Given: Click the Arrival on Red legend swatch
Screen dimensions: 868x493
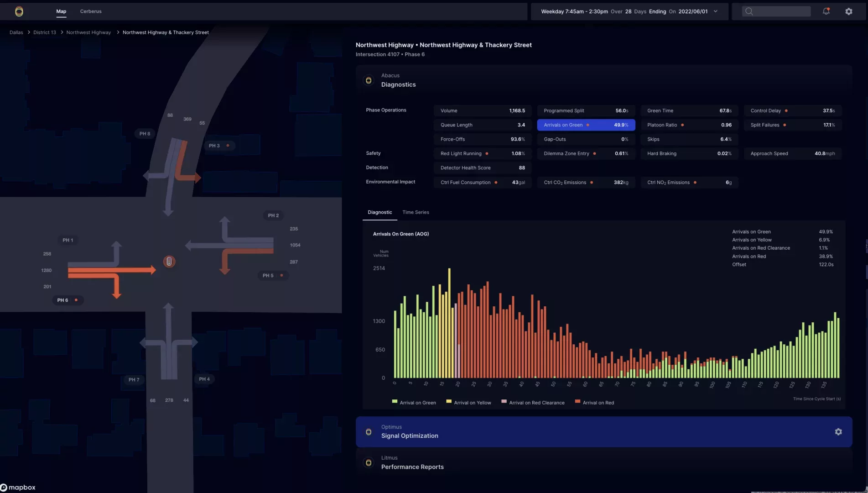Looking at the screenshot, I should pos(577,402).
